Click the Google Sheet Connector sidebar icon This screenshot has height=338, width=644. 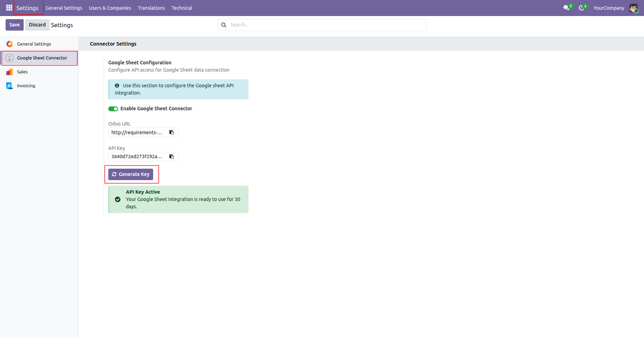pos(9,58)
